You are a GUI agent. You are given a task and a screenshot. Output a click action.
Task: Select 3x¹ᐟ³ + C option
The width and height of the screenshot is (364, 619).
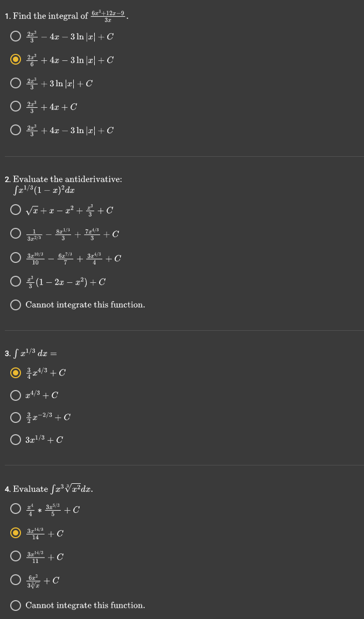point(15,440)
